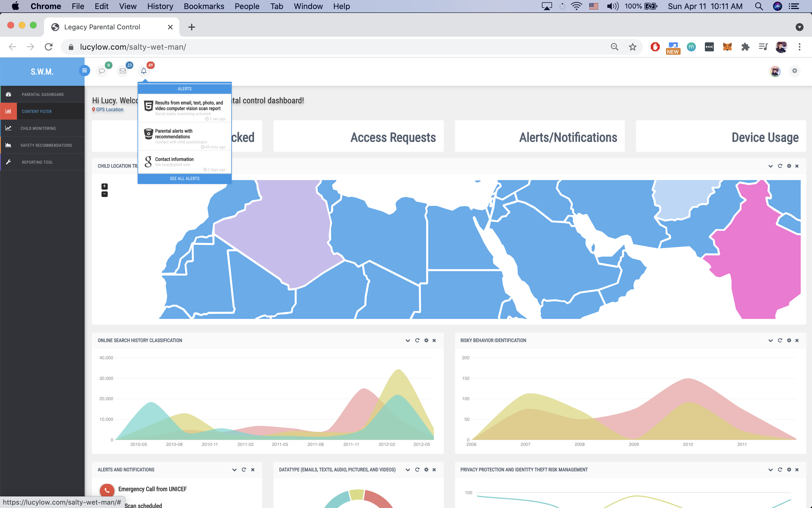This screenshot has width=812, height=508.
Task: Open the Bookmarks menu in menu bar
Action: [x=204, y=6]
